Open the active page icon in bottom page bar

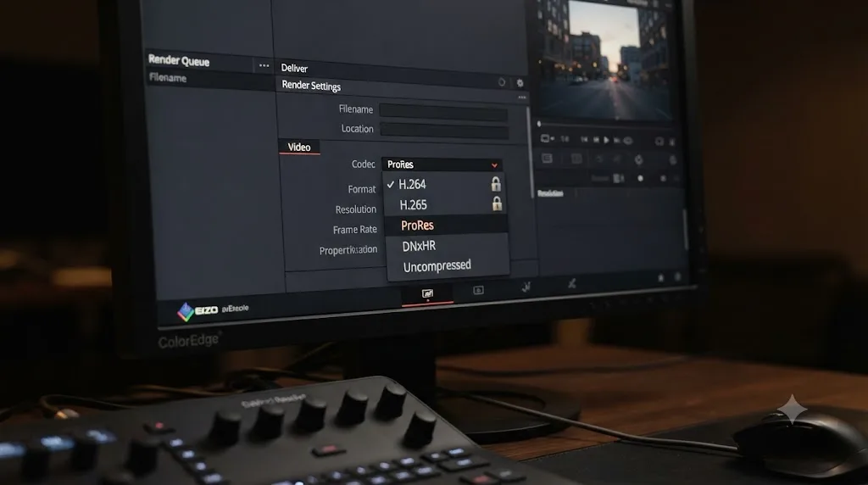tap(427, 294)
